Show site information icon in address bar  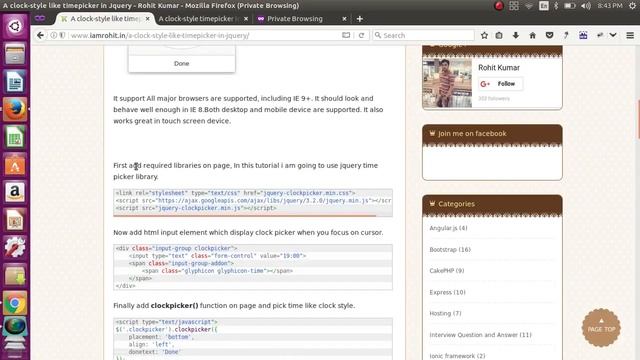click(53, 36)
